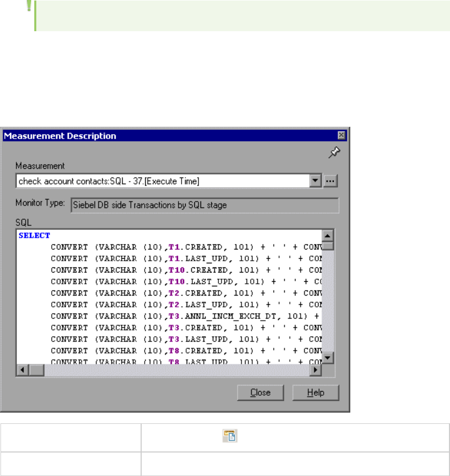The height and width of the screenshot is (476, 450).
Task: Click the T8.CREATED line in SQL
Action: click(186, 351)
